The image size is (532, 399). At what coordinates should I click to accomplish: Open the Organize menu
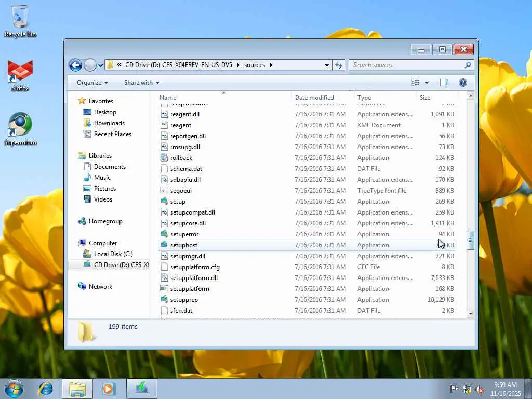coord(92,83)
